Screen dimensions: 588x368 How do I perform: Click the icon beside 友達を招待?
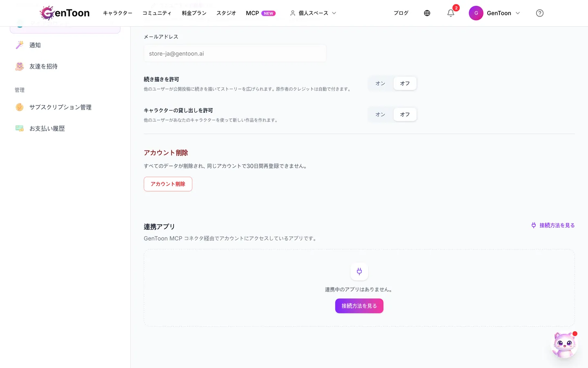pos(20,66)
